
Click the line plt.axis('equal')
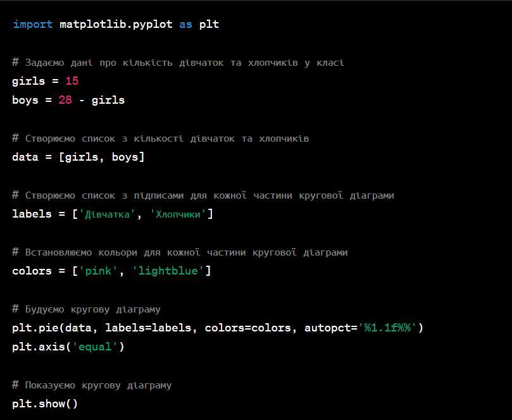(x=68, y=347)
